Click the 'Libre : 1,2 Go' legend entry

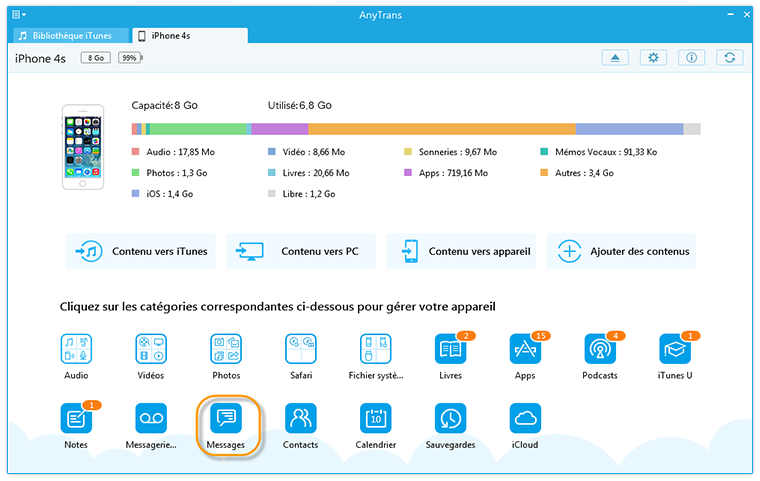pos(301,193)
